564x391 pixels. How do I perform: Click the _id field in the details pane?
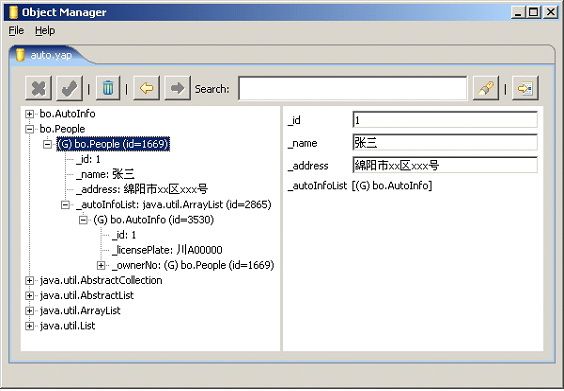(445, 120)
